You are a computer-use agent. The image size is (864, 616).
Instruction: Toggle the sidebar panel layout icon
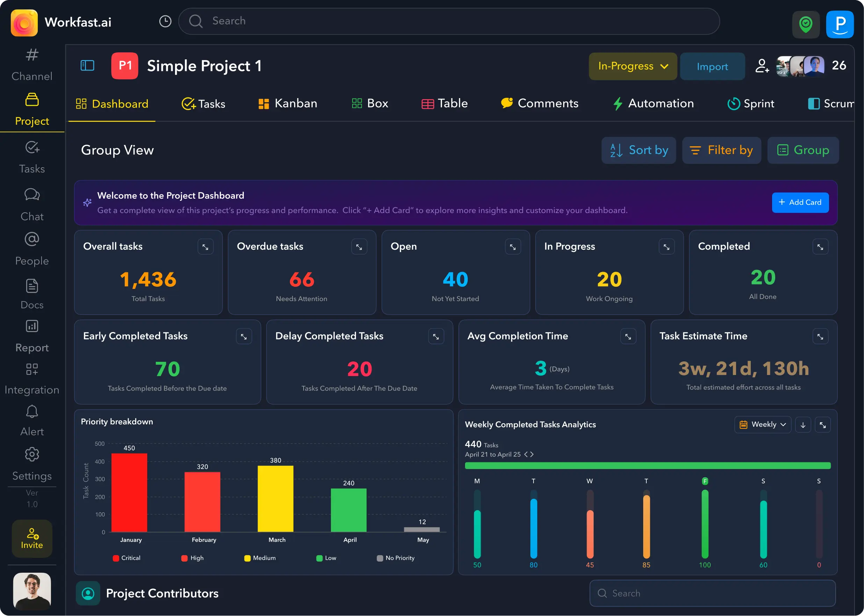pyautogui.click(x=87, y=65)
